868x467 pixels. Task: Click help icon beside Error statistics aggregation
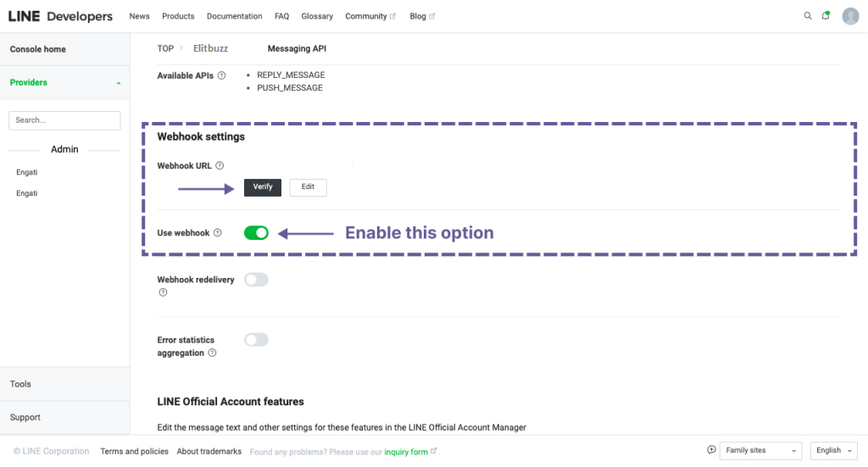212,353
